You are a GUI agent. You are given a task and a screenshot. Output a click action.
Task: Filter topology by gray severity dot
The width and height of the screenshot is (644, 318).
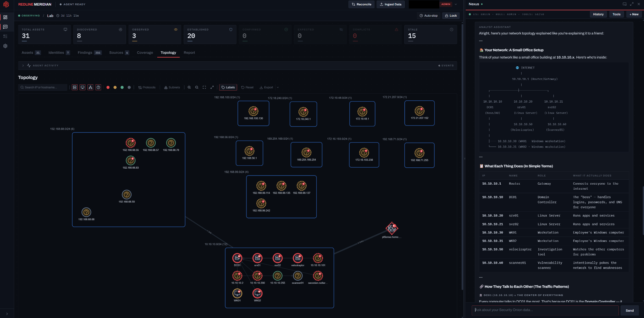tap(129, 87)
